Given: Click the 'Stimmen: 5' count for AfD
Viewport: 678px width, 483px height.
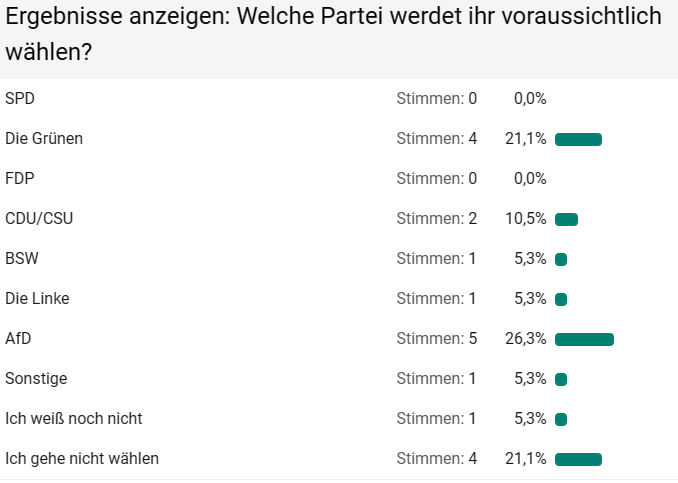Looking at the screenshot, I should click(x=437, y=338).
